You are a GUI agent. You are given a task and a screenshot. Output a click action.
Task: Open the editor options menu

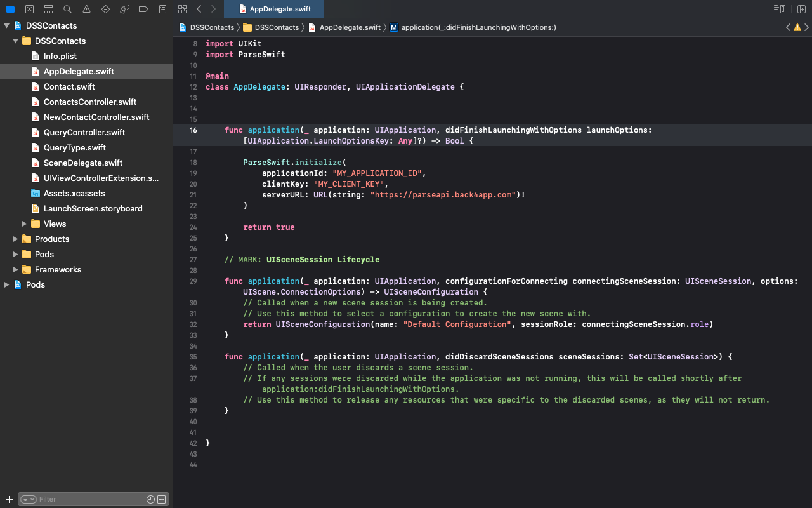[x=780, y=9]
